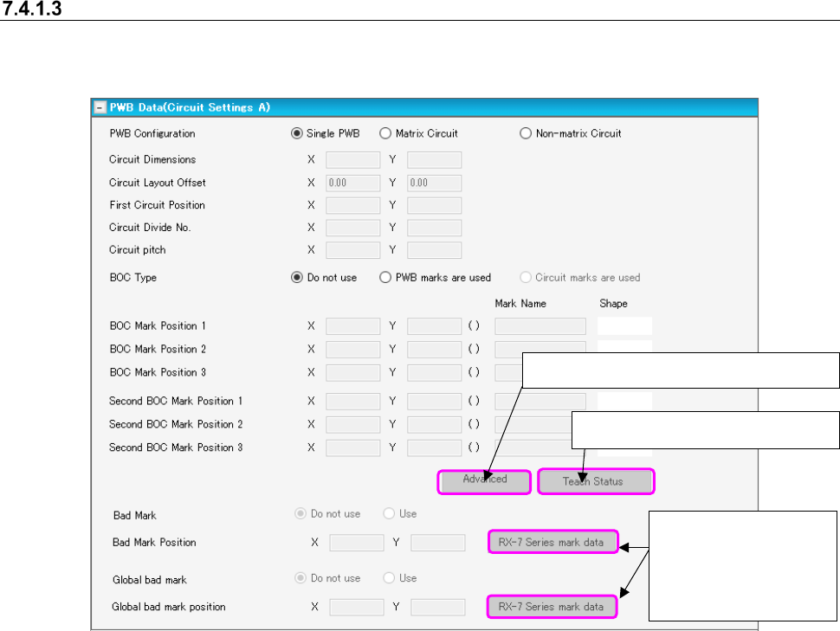
Task: Click RX-7 Series mark data for Bad Mark
Action: click(x=552, y=542)
